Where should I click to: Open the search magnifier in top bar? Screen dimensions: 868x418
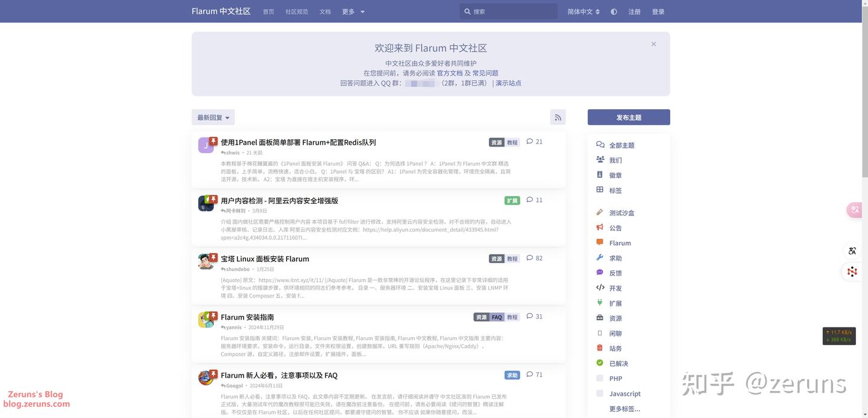pos(467,11)
